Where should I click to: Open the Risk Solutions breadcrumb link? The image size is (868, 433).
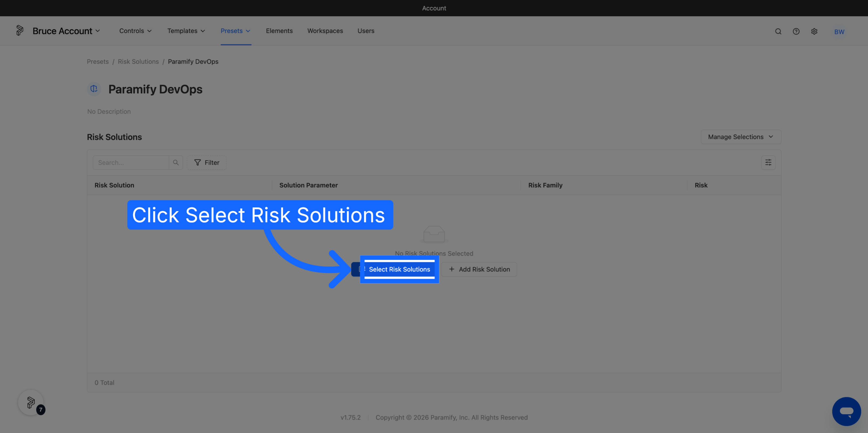tap(138, 62)
